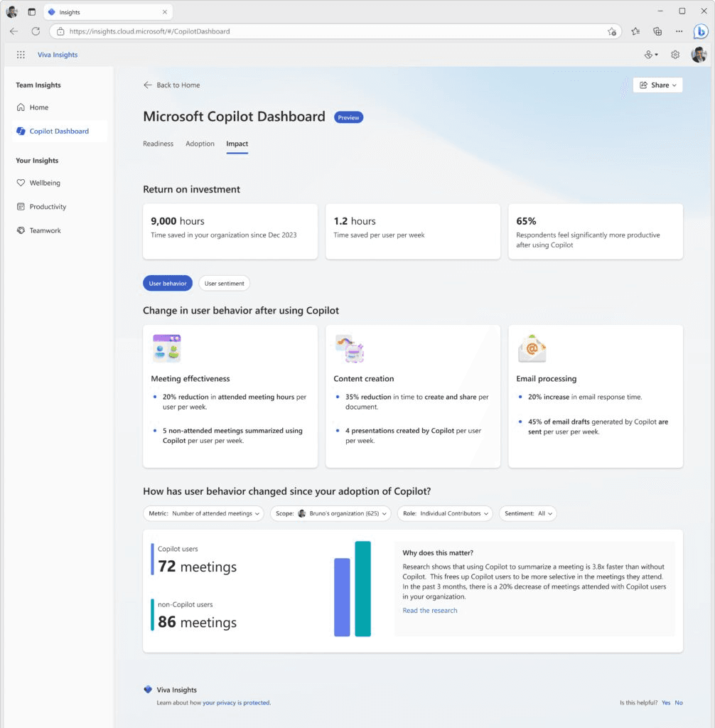
Task: Click Copilot Dashboard sidebar icon
Action: pyautogui.click(x=21, y=132)
